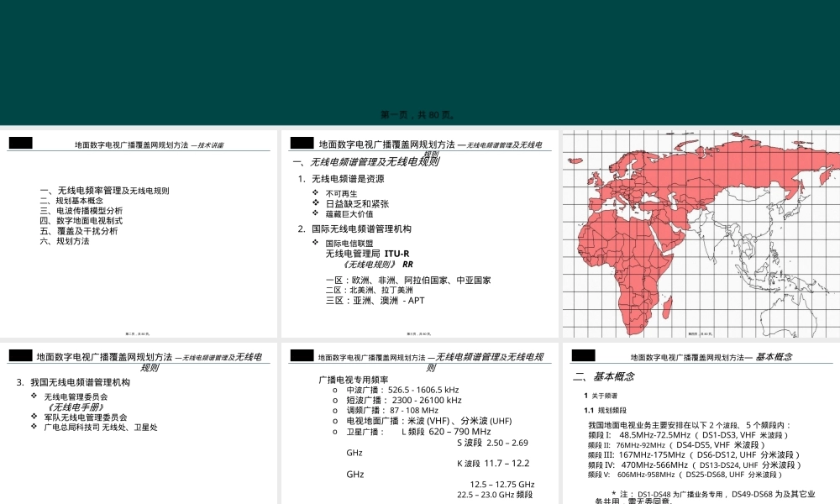Viewport: 840px width, 504px height.
Task: Click the line '短波广播：2300 - 26100 kHz'
Action: point(404,400)
